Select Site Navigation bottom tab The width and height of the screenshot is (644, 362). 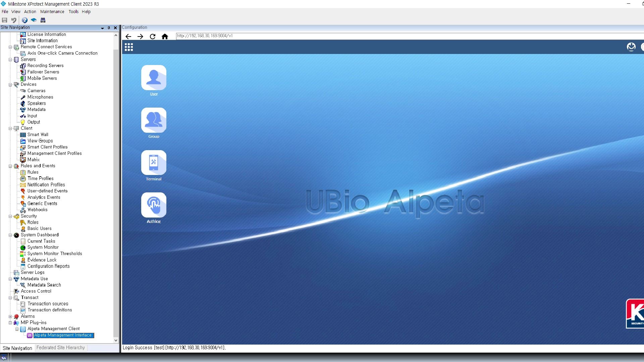tap(17, 348)
